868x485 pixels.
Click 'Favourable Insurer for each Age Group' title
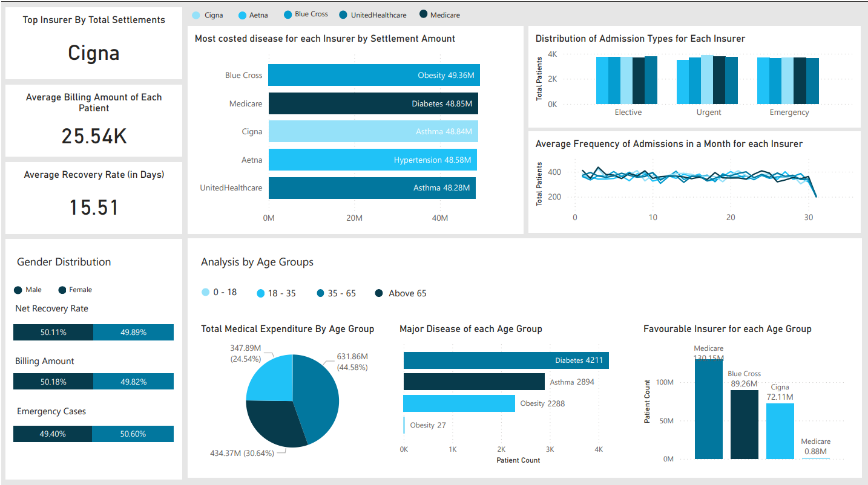(x=728, y=329)
